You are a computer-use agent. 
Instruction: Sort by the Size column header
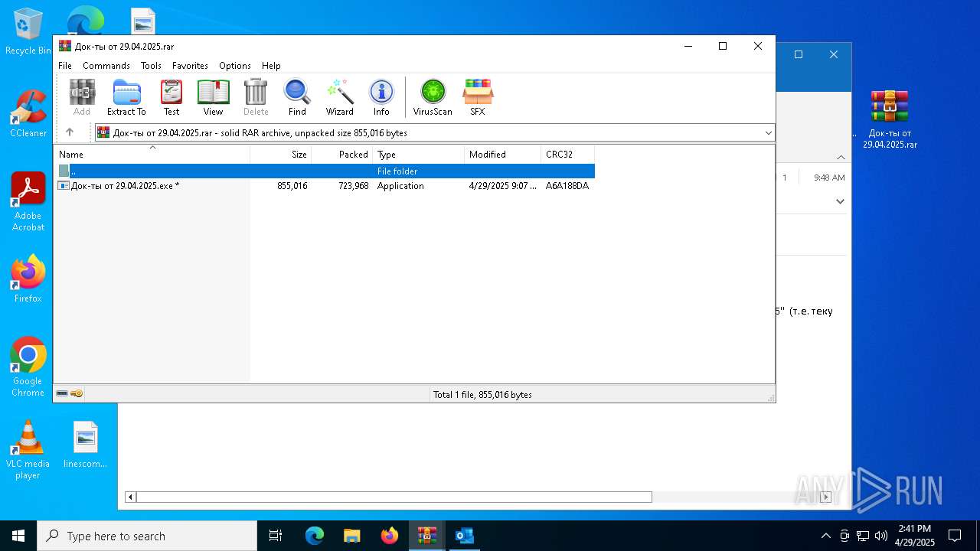tap(281, 154)
